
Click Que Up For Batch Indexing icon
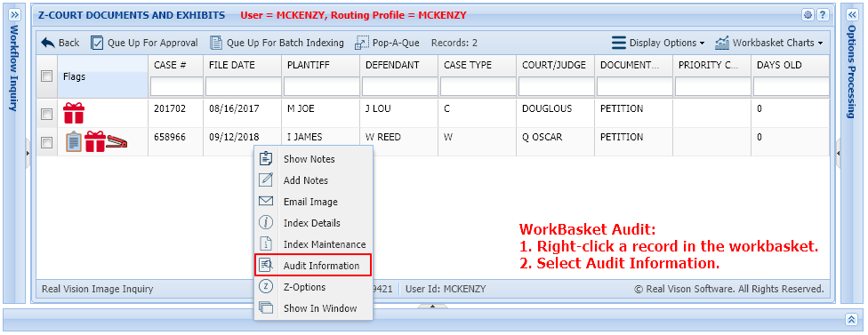(x=216, y=43)
